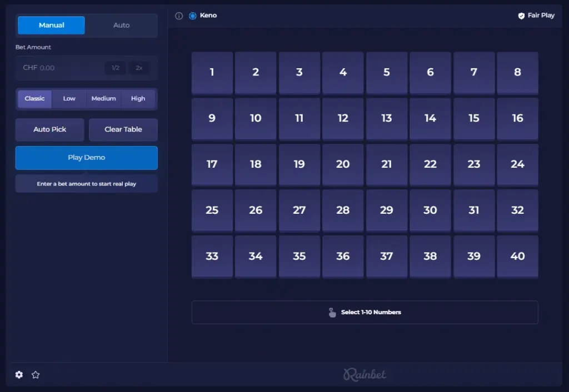Choose number 28 tile

coord(343,210)
